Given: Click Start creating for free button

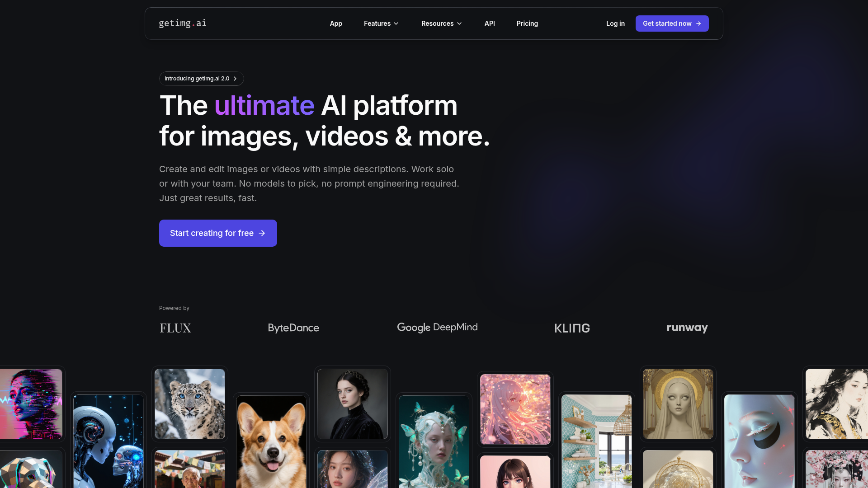Looking at the screenshot, I should (x=218, y=233).
